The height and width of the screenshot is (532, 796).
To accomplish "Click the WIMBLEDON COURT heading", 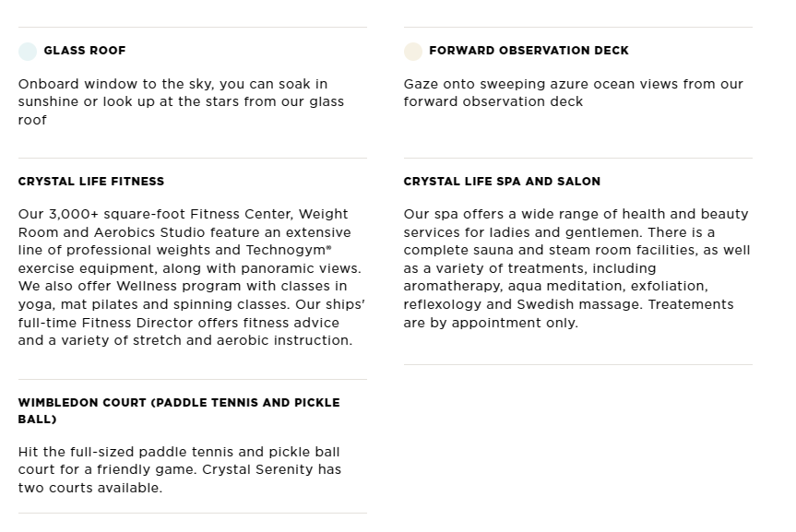I will coord(179,410).
